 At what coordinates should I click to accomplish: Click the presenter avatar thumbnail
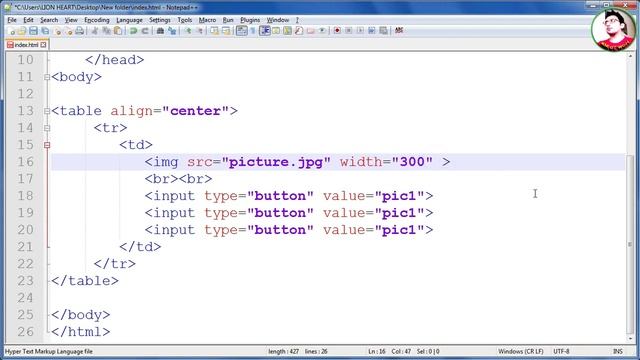613,29
